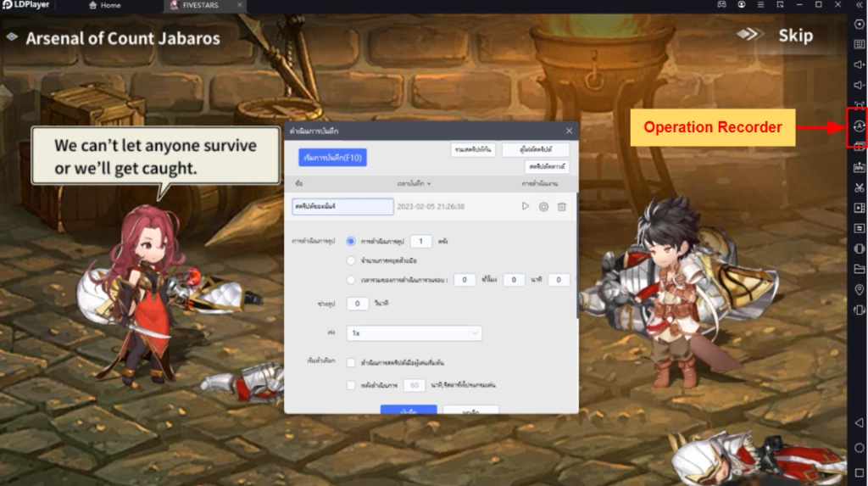This screenshot has height=486, width=868.
Task: Click Android recent apps square icon
Action: click(x=860, y=472)
